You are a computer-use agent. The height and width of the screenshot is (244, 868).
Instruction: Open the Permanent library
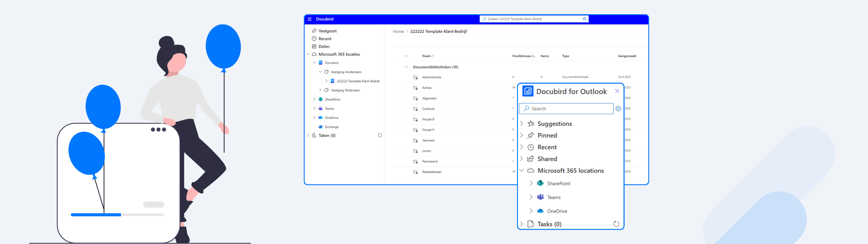tap(430, 161)
